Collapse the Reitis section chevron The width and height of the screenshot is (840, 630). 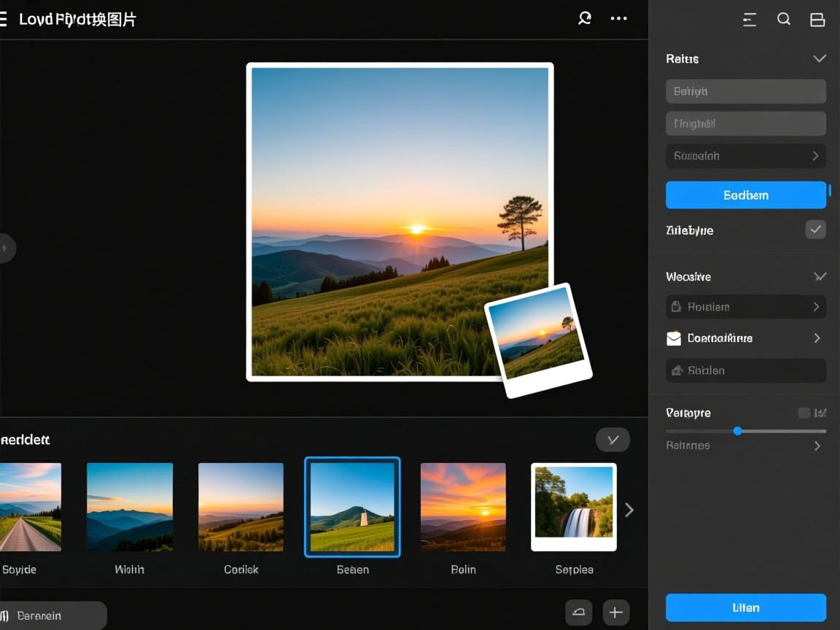pyautogui.click(x=819, y=58)
